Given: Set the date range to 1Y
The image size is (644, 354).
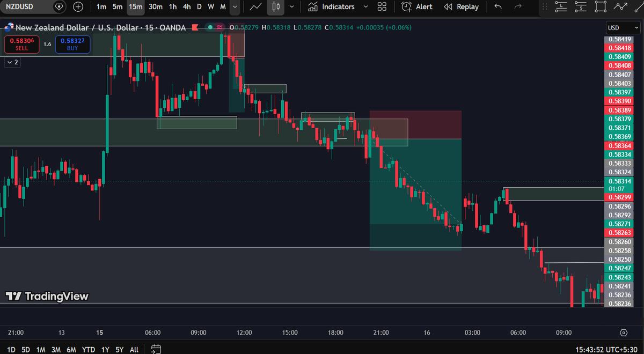Looking at the screenshot, I should [x=105, y=349].
